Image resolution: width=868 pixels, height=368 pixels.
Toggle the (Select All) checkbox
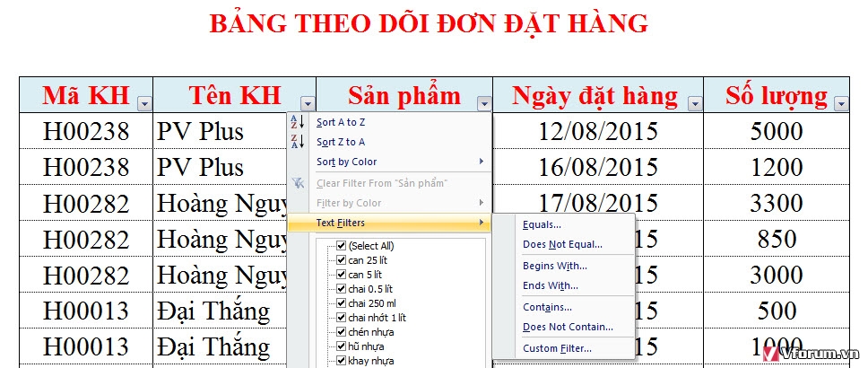[341, 246]
